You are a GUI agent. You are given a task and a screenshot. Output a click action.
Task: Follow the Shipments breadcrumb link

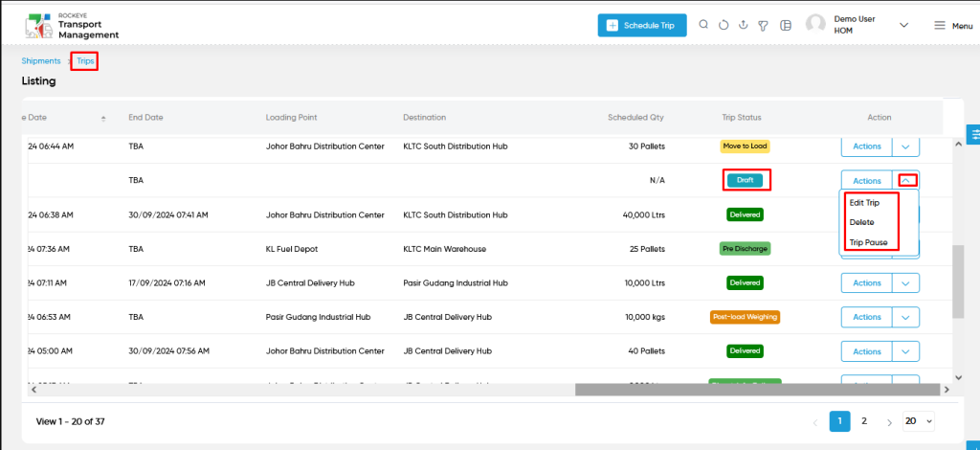pos(40,61)
